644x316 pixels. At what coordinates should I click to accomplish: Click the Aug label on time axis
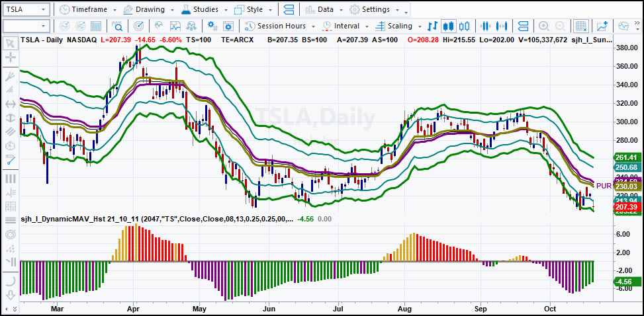click(405, 308)
